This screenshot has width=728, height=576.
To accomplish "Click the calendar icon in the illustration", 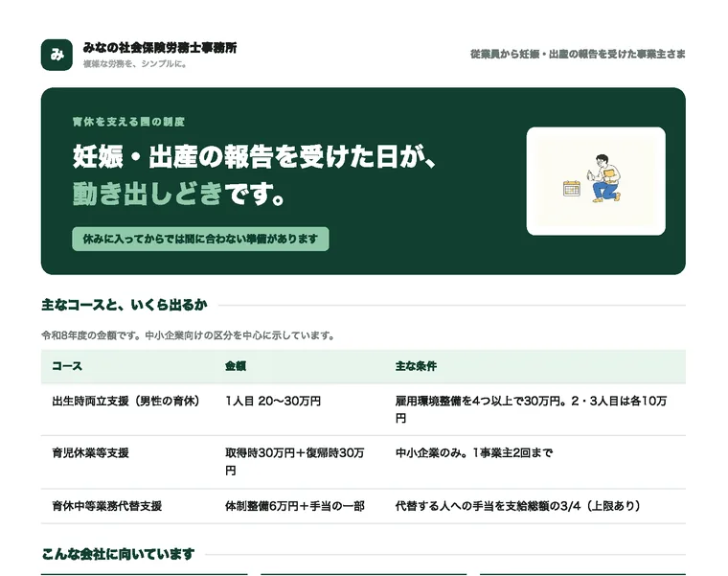I will click(x=572, y=189).
